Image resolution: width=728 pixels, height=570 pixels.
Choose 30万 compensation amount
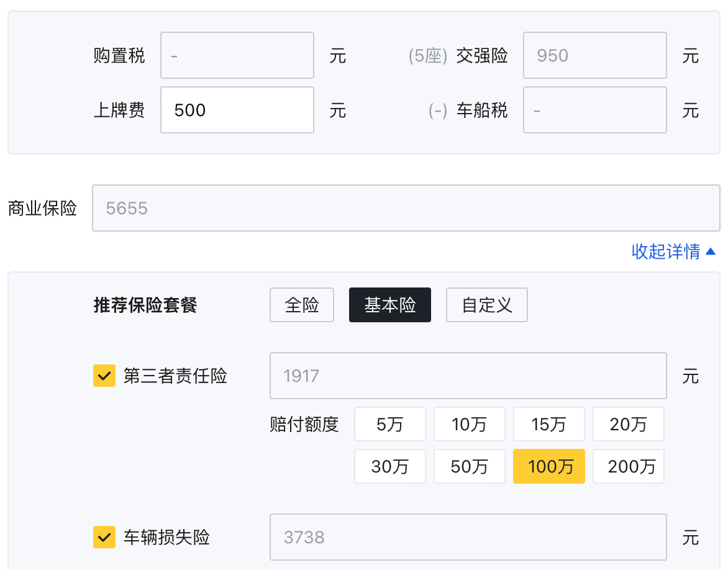click(390, 466)
